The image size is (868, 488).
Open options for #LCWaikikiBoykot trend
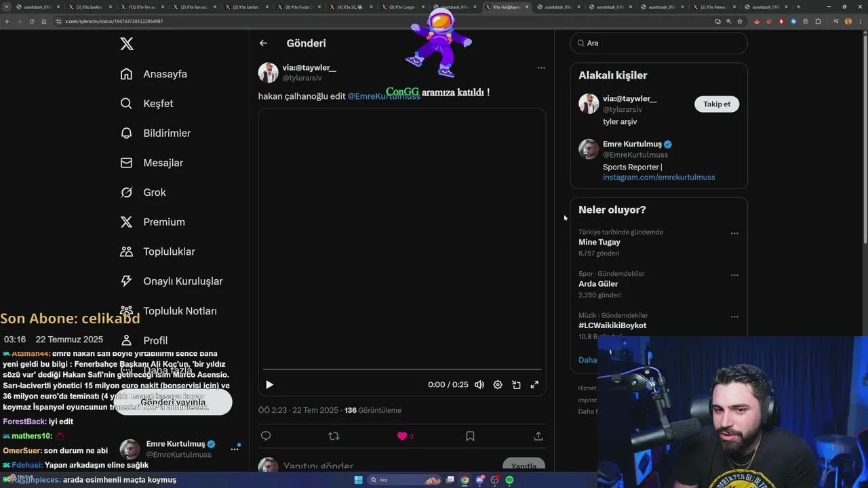[734, 317]
